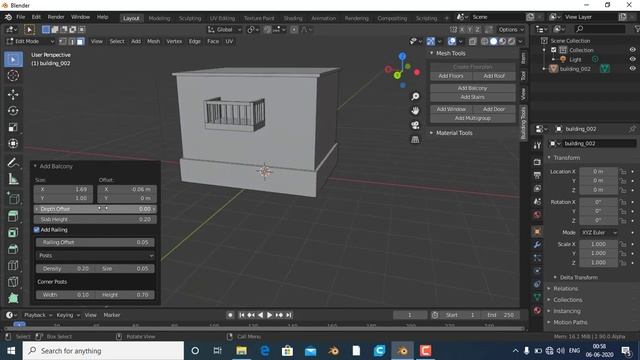Click the Location X field

tap(598, 172)
